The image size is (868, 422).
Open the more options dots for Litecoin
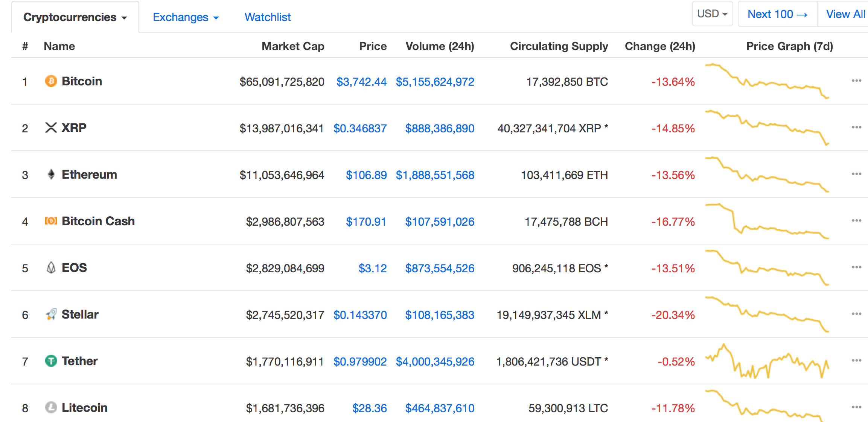pyautogui.click(x=856, y=407)
